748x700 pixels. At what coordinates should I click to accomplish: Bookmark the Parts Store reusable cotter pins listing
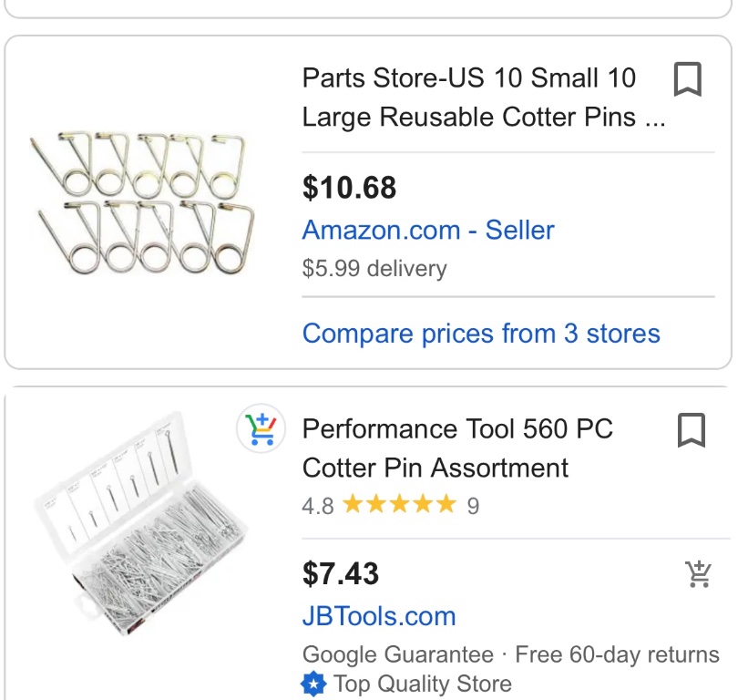[688, 79]
